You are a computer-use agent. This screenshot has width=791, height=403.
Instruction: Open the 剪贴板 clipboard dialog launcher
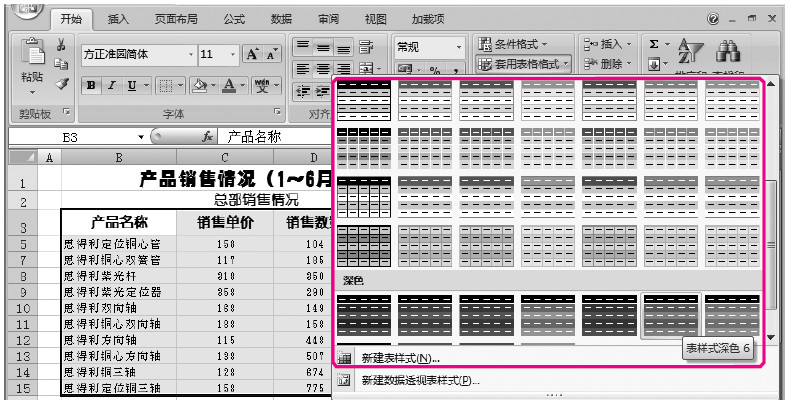coord(66,112)
